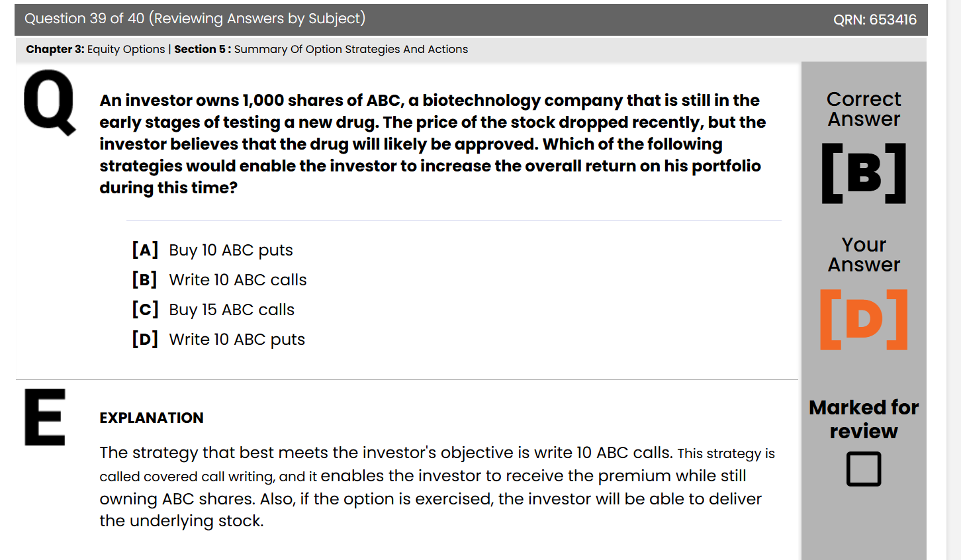Viewport: 961px width, 560px height.
Task: Select answer option [A] marker
Action: (145, 250)
